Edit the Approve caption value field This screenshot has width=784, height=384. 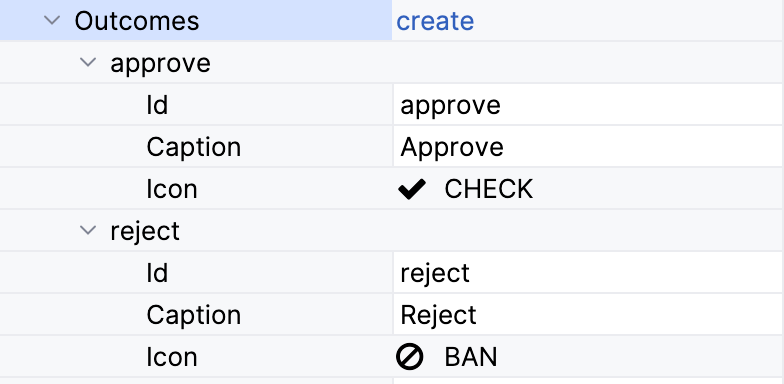tap(588, 146)
